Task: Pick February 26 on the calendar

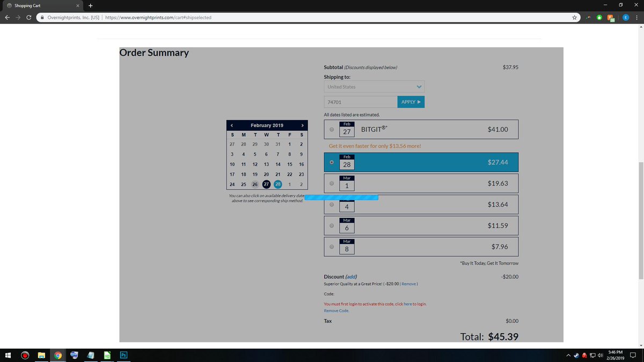Action: click(x=255, y=184)
